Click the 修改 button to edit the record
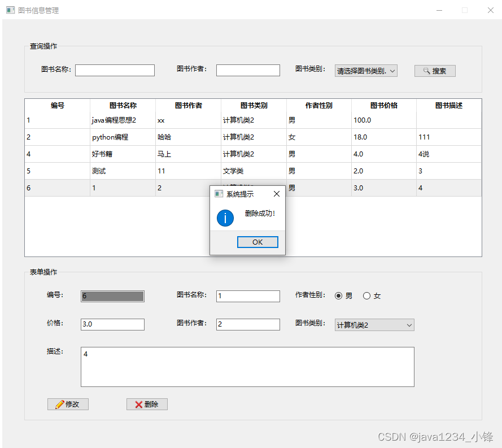502x448 pixels. pos(68,404)
